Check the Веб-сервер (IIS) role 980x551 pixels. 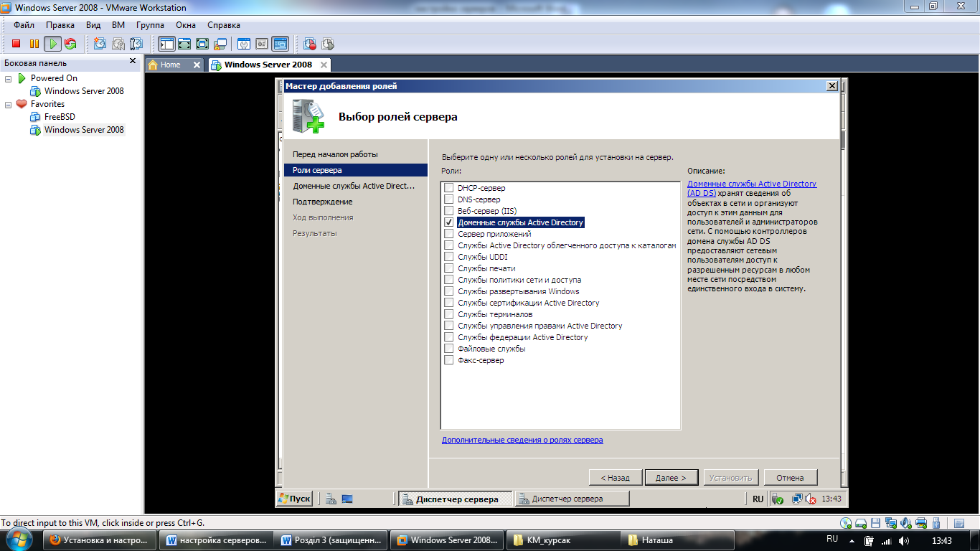449,211
